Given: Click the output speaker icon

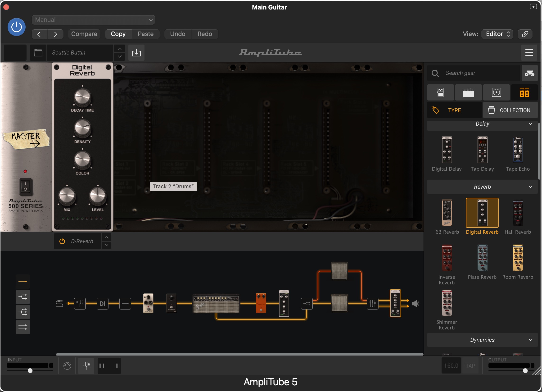Looking at the screenshot, I should pyautogui.click(x=416, y=304).
